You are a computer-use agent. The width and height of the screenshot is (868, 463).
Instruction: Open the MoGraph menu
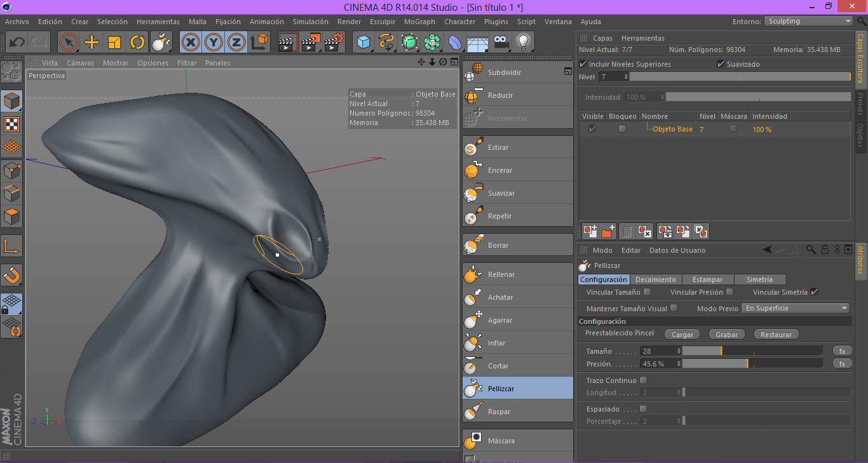pos(419,22)
